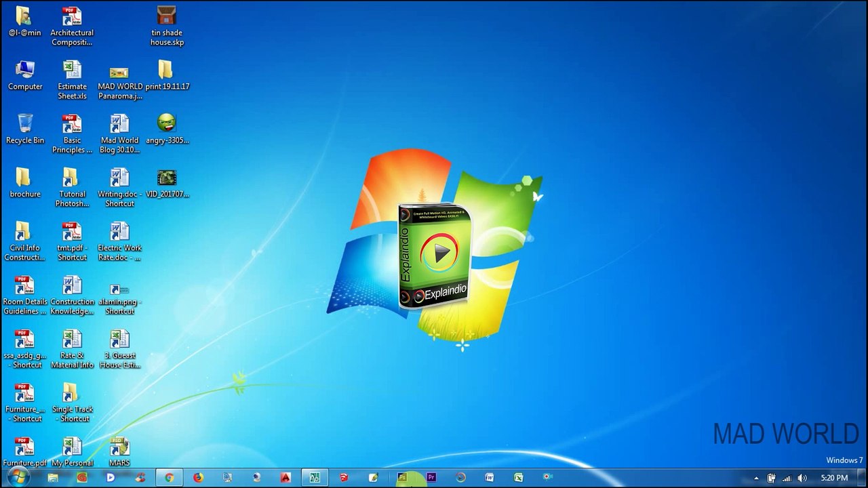Screen dimensions: 868x488
Task: Open the print 19.11.17 folder
Action: 167,75
